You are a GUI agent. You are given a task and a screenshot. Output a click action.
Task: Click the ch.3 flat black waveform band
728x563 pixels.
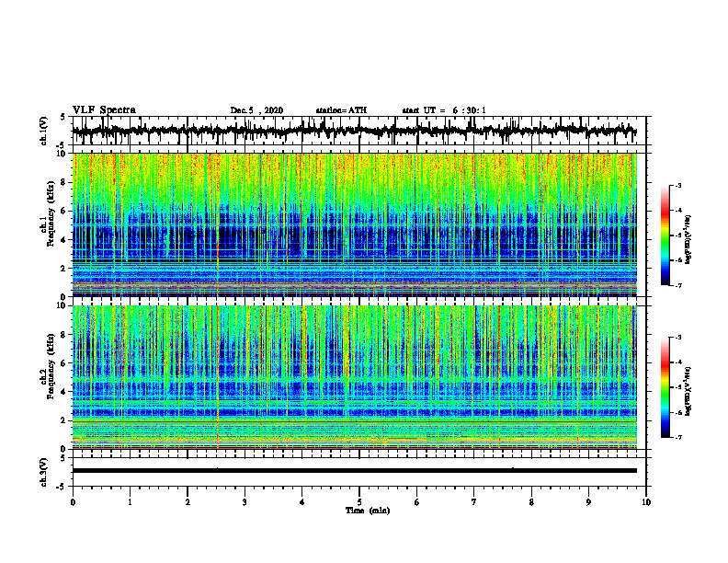[x=355, y=471]
